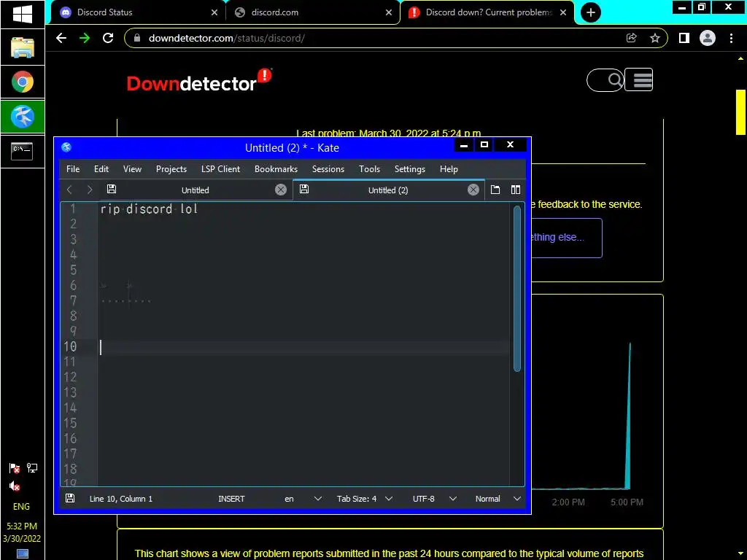The width and height of the screenshot is (747, 560).
Task: Toggle INSERT mode in Kate status bar
Action: click(x=231, y=499)
